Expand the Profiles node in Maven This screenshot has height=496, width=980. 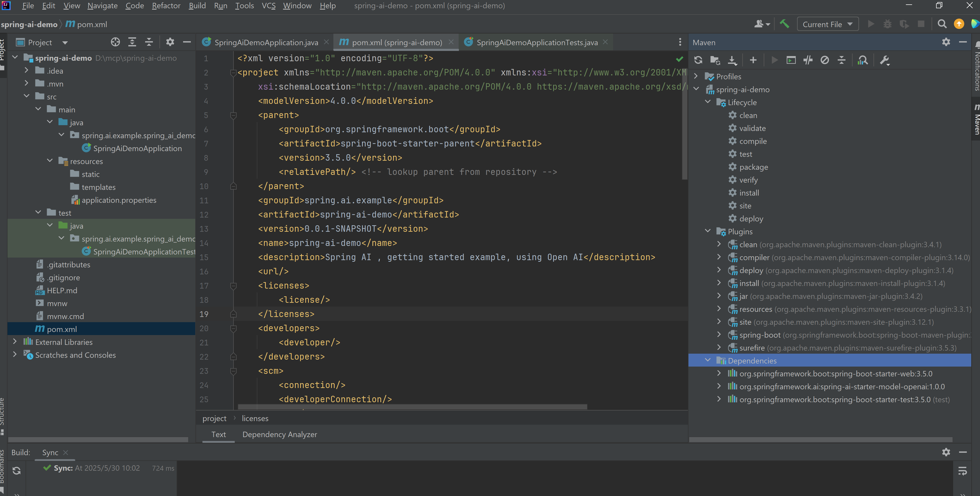pos(696,76)
